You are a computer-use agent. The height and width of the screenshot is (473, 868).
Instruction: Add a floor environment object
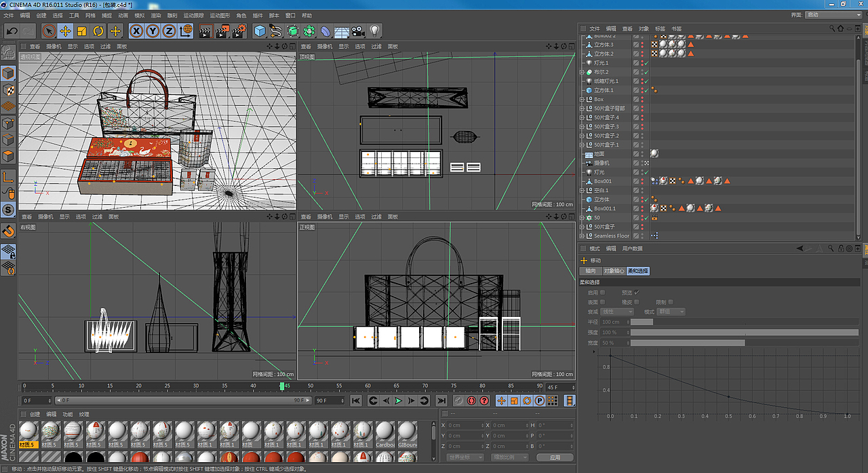click(342, 31)
